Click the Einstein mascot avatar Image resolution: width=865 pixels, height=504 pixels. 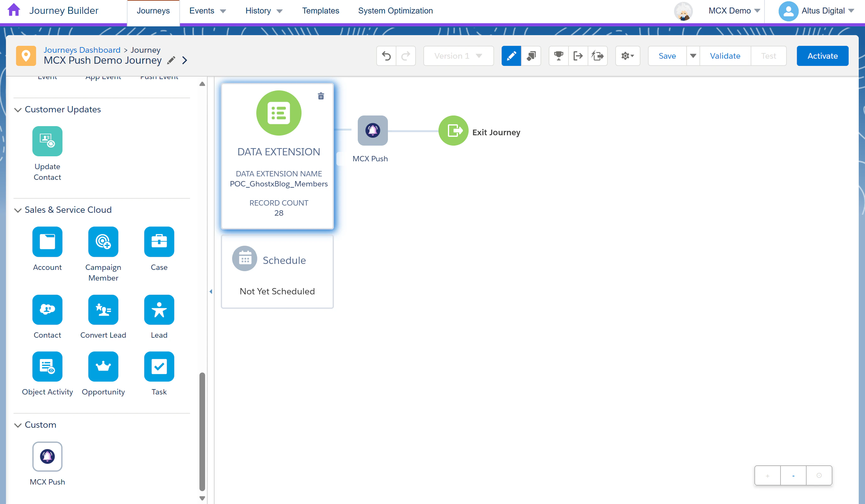point(683,11)
